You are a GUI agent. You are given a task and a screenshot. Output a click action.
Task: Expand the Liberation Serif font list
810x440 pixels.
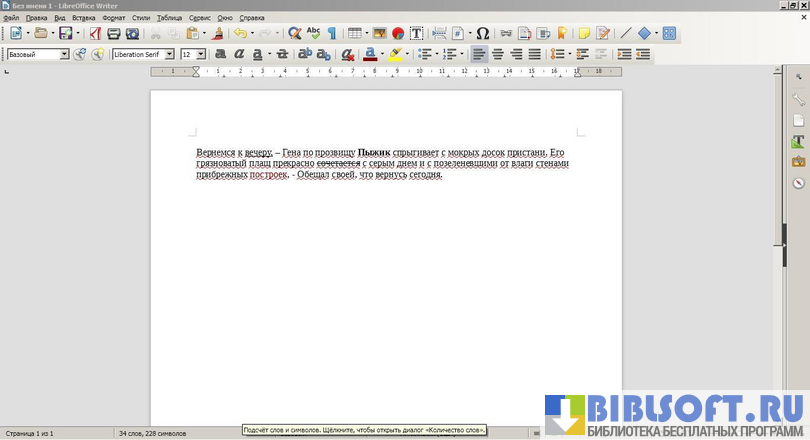[169, 54]
